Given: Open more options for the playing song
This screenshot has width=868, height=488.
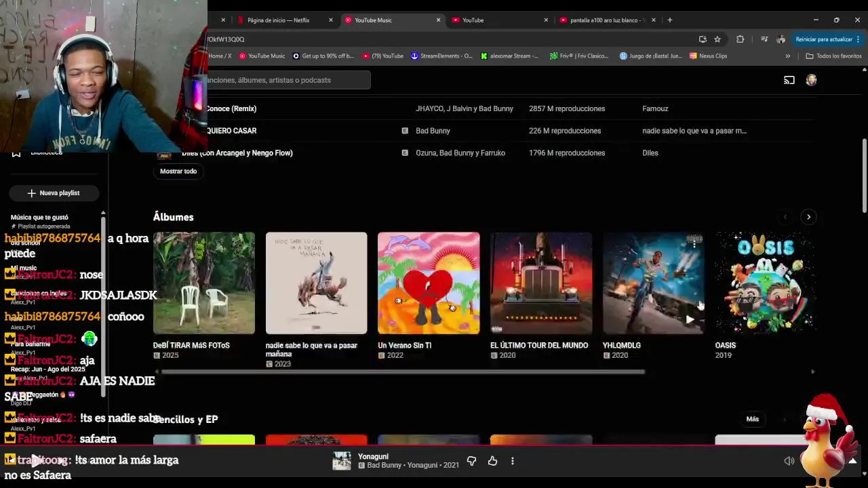Looking at the screenshot, I should click(513, 461).
